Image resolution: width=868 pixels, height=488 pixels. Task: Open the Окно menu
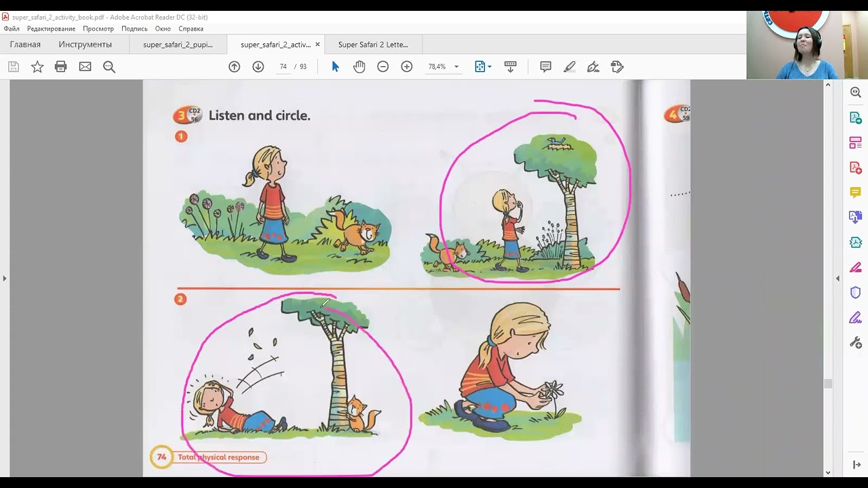pyautogui.click(x=163, y=28)
